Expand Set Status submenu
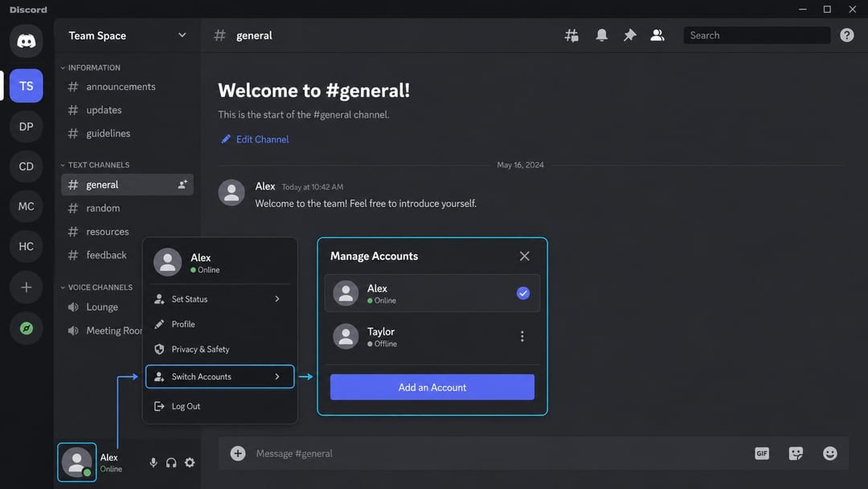The width and height of the screenshot is (868, 489). [x=219, y=299]
